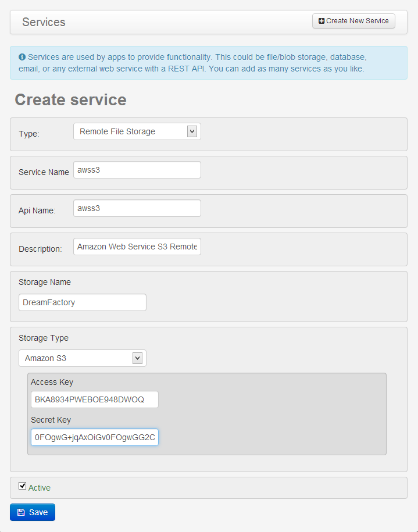Click the Service Name input field

click(137, 170)
